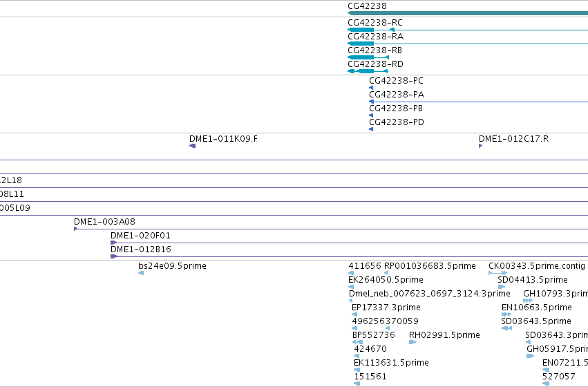
Task: Click the EK113631.5prime EST label
Action: pos(392,363)
